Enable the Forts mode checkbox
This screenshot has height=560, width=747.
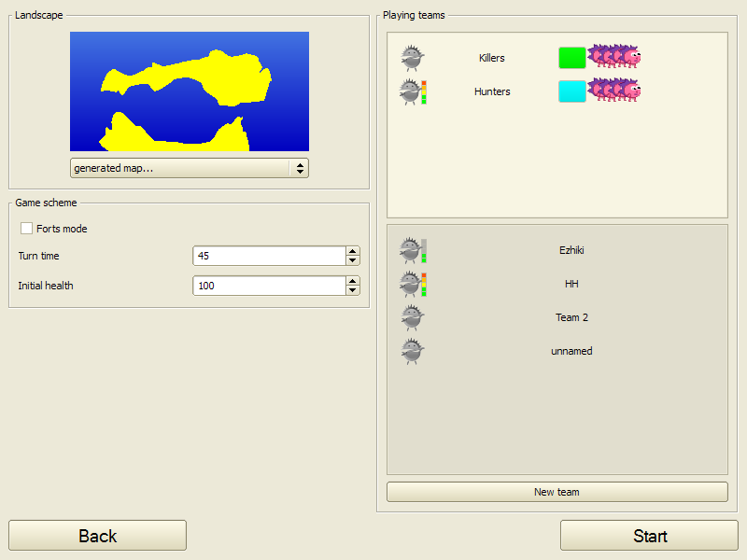click(x=27, y=229)
